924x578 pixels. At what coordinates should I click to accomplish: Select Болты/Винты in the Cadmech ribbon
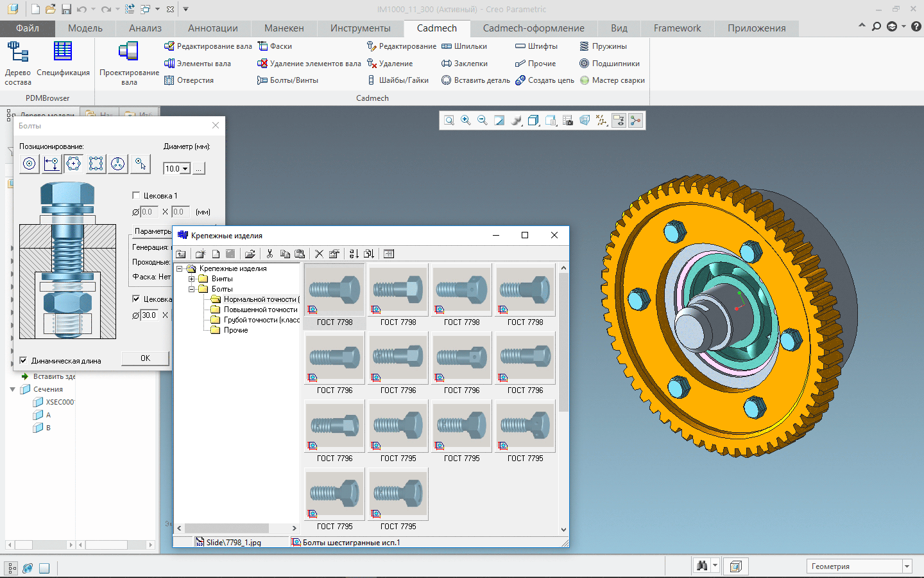click(287, 80)
